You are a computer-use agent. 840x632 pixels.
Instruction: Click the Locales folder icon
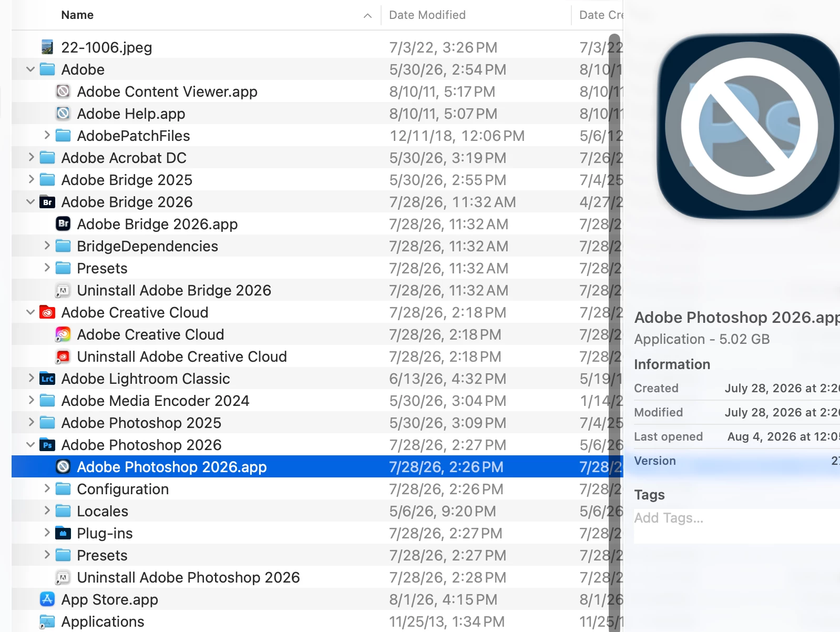point(63,511)
